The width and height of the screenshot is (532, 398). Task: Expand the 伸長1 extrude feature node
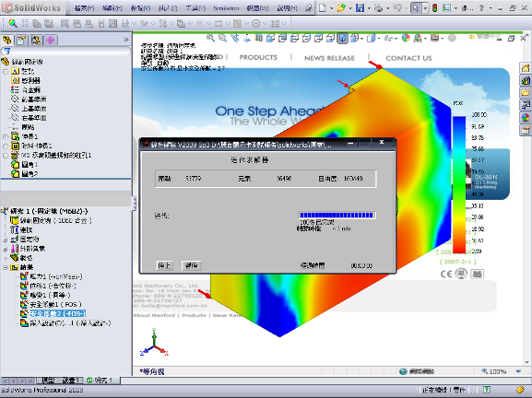[x=6, y=136]
